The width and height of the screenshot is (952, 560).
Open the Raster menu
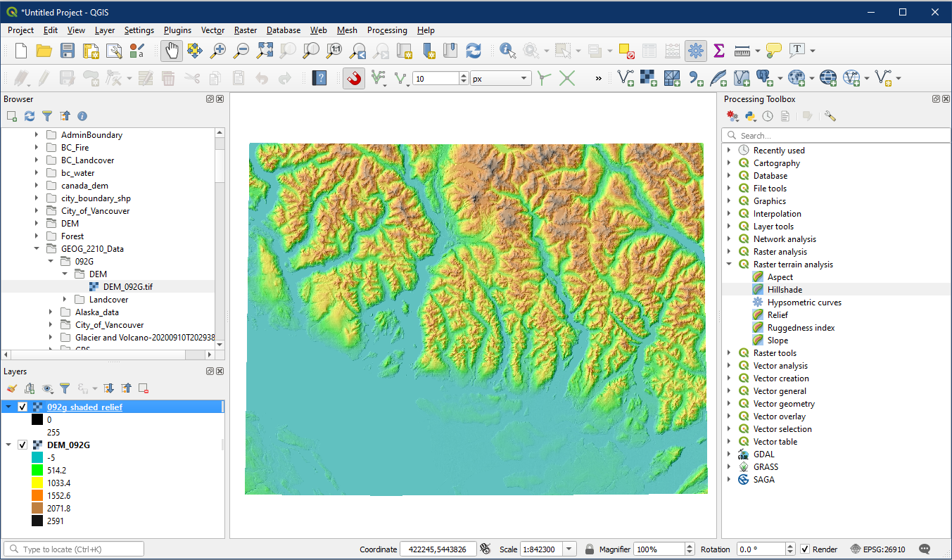(x=246, y=30)
